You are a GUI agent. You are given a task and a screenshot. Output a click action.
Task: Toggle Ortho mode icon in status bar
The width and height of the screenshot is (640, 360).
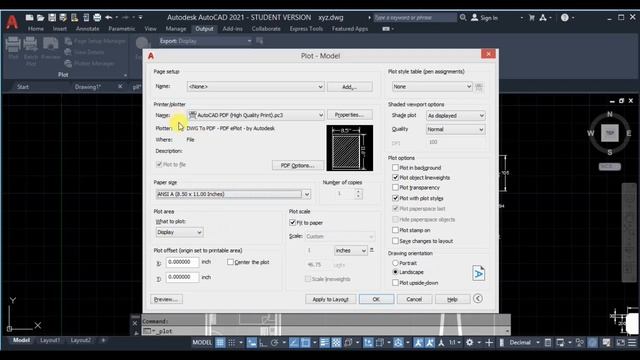click(263, 343)
